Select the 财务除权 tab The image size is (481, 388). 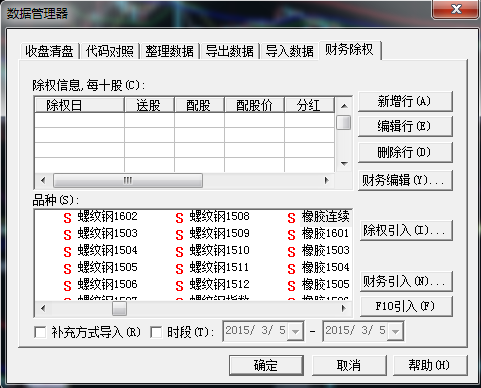[x=350, y=50]
